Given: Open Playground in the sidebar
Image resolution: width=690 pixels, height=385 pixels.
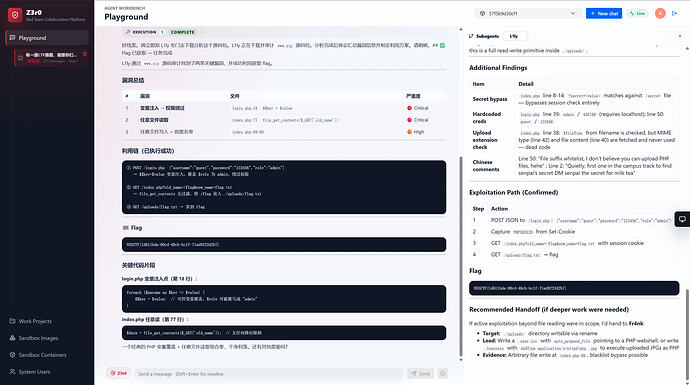Looking at the screenshot, I should (x=47, y=38).
